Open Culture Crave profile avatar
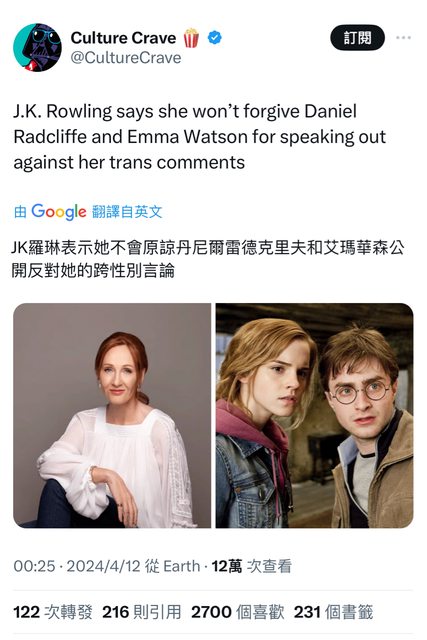 click(x=38, y=47)
